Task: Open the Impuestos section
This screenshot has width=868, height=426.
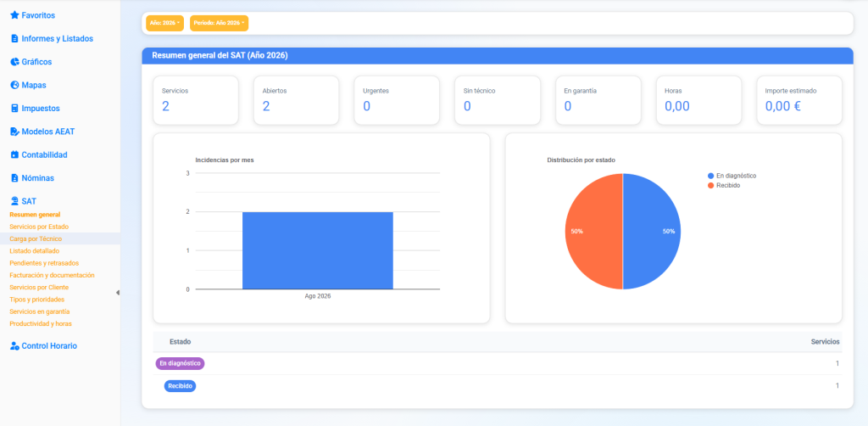Action: pyautogui.click(x=41, y=109)
